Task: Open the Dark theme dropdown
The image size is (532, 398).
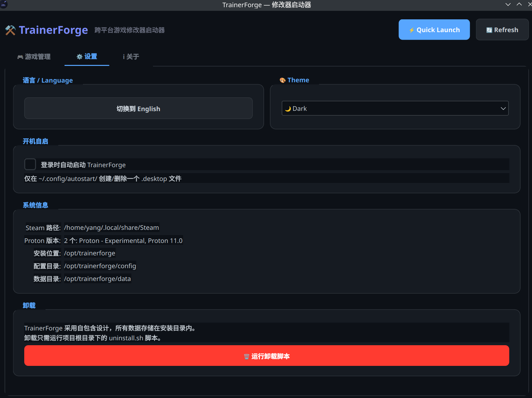Action: pyautogui.click(x=395, y=108)
